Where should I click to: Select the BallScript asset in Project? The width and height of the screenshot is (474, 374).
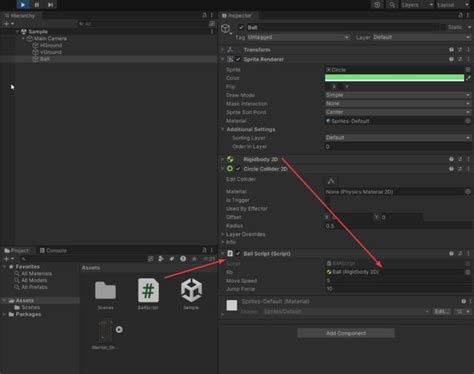[x=148, y=294]
